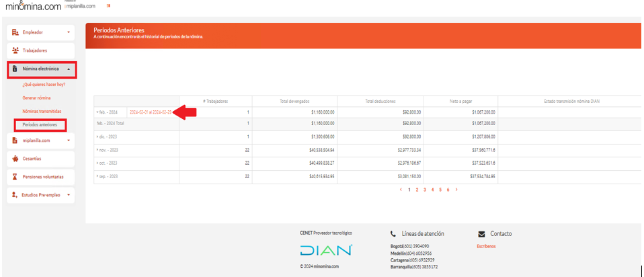Image resolution: width=644 pixels, height=277 pixels.
Task: Click the Cartagena (605) 6932939 phone line
Action: (412, 260)
